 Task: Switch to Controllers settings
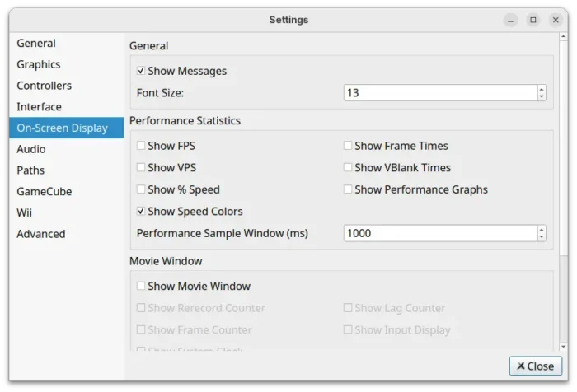click(44, 86)
